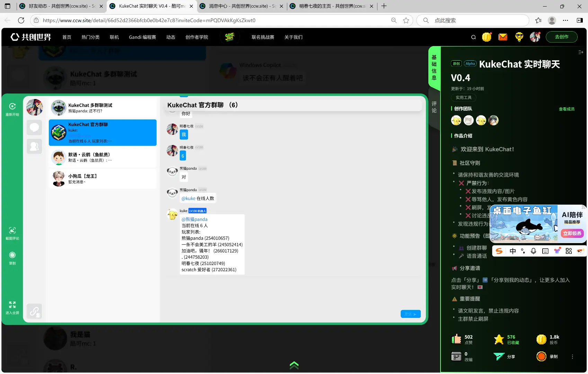This screenshot has width=588, height=374.
Task: Open Sogou toolbox grid icon
Action: click(569, 251)
